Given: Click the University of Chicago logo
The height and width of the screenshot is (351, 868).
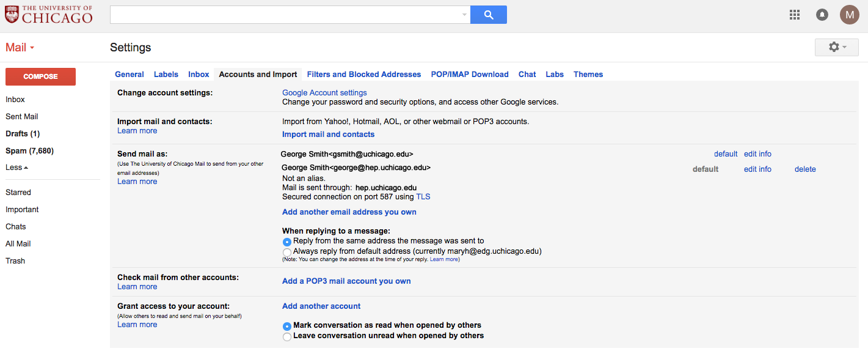Looking at the screenshot, I should (49, 15).
